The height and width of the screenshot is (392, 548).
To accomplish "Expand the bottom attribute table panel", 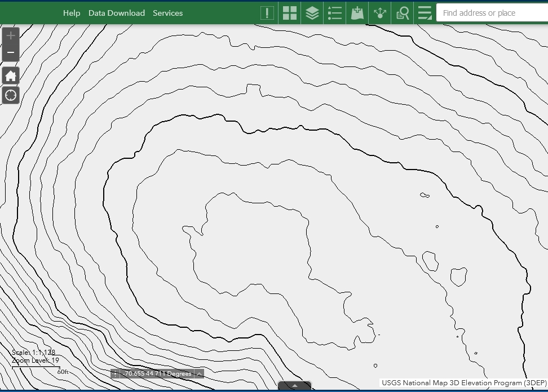I will [x=294, y=386].
